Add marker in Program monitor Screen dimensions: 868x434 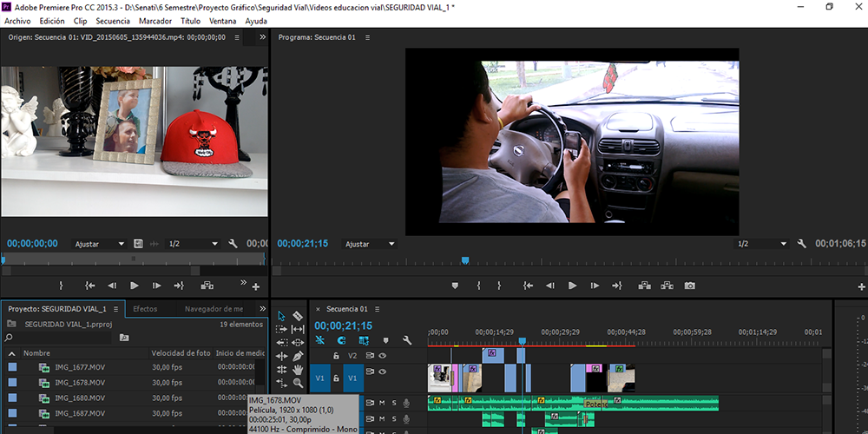click(455, 286)
